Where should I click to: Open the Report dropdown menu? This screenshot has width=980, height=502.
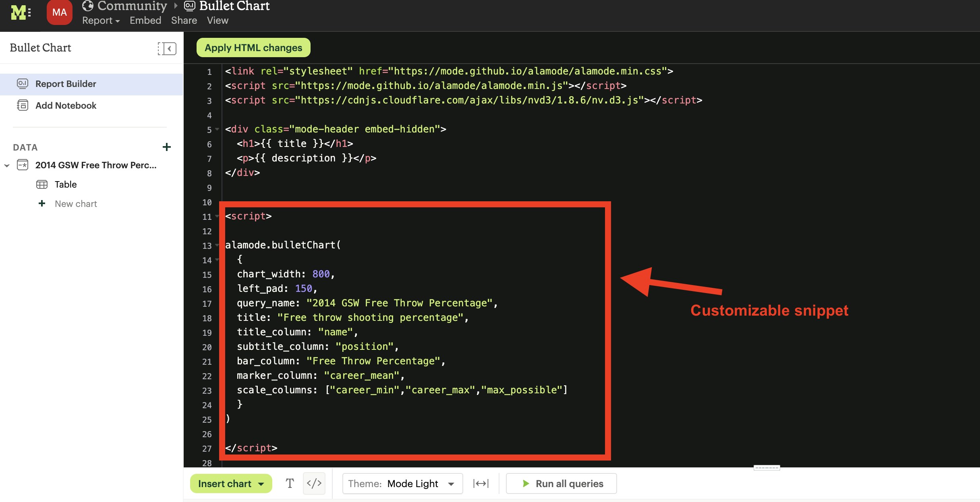point(101,21)
